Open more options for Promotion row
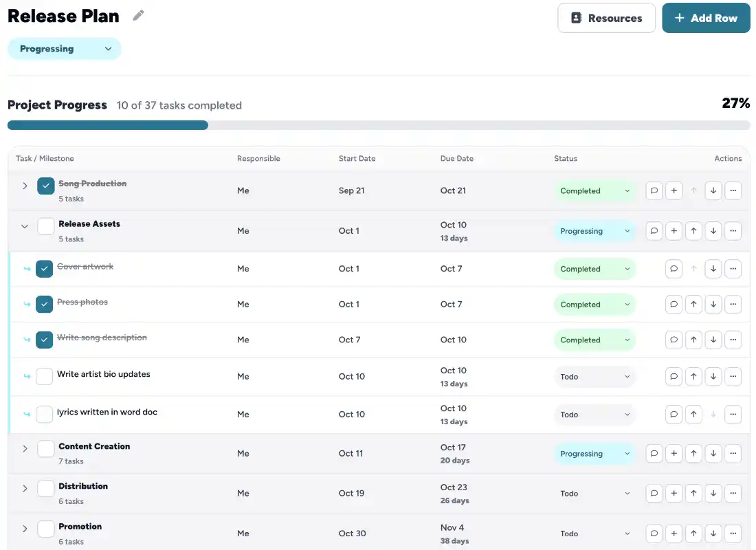Viewport: 756px width, 550px height. 733,533
